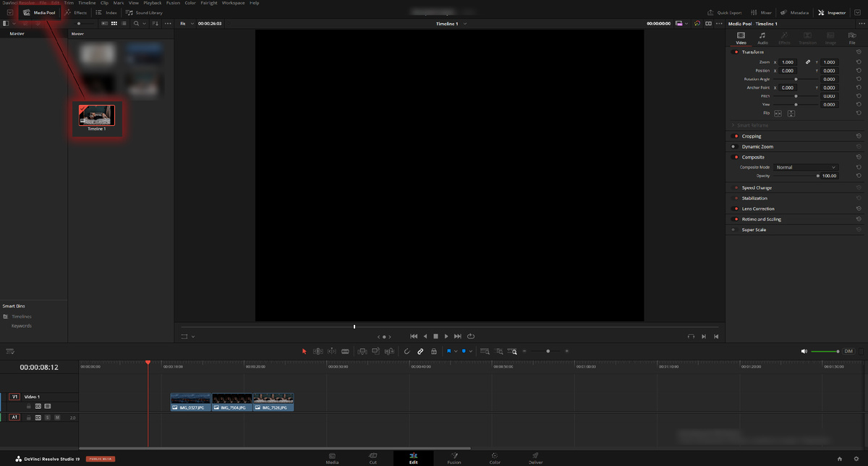Expand the flag color dropdown in toolbar

[456, 351]
